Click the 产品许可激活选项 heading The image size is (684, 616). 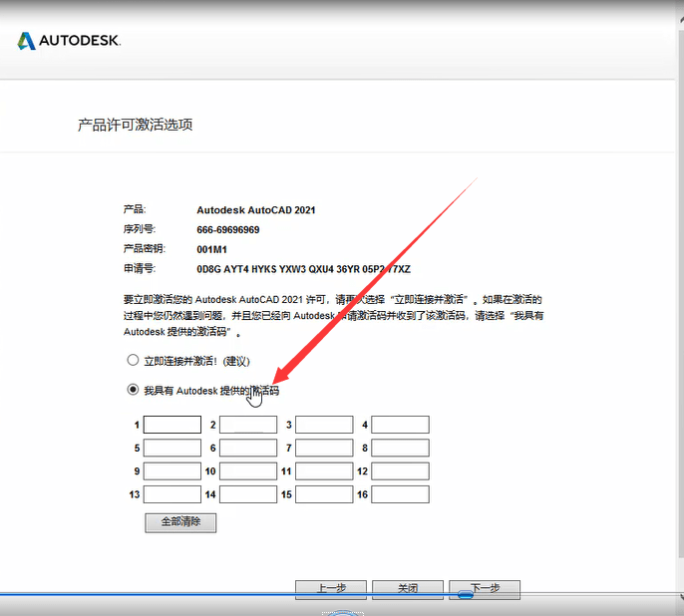[x=136, y=125]
